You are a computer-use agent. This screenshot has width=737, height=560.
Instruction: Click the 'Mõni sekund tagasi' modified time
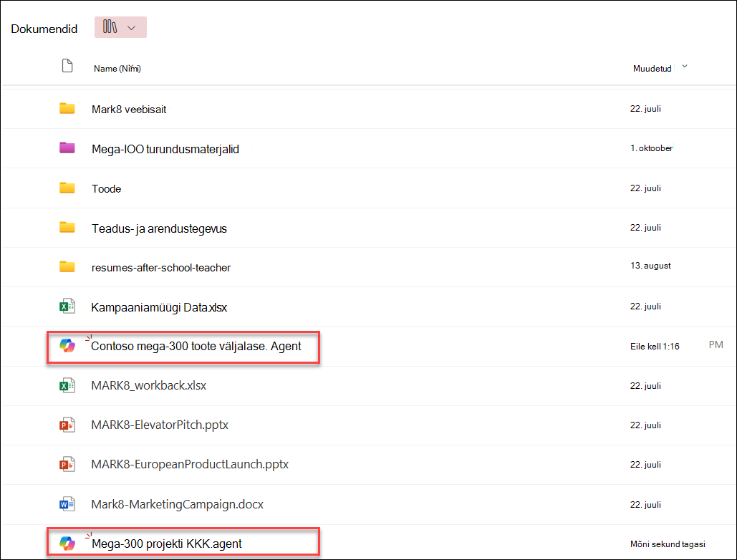[x=668, y=544]
